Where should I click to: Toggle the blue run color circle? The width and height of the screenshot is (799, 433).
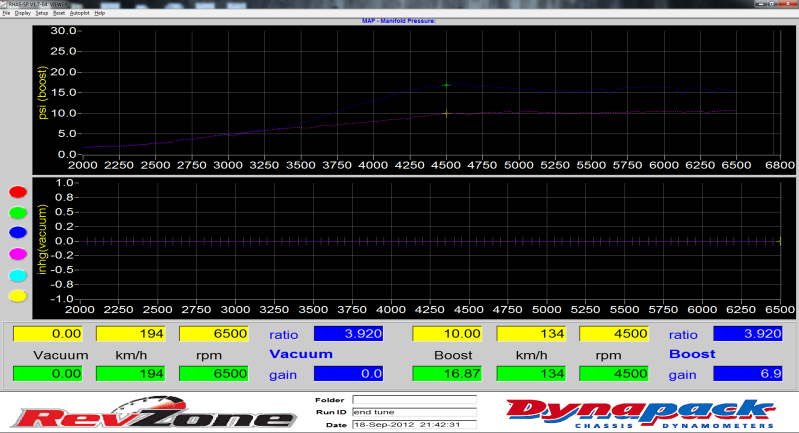[x=17, y=234]
